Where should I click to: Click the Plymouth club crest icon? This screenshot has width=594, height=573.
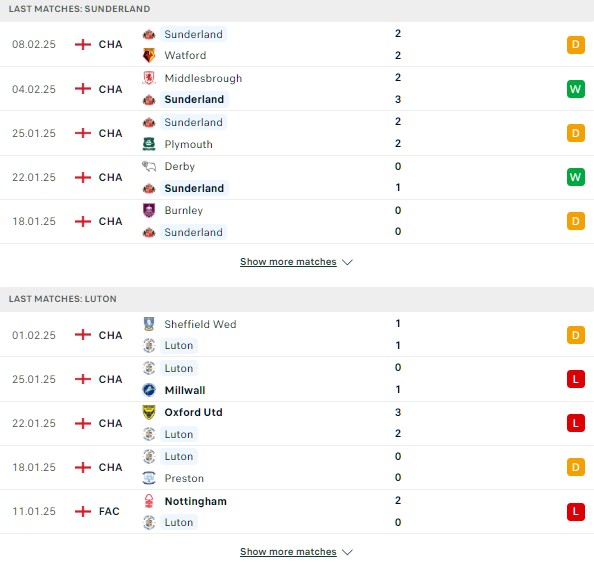click(x=149, y=144)
